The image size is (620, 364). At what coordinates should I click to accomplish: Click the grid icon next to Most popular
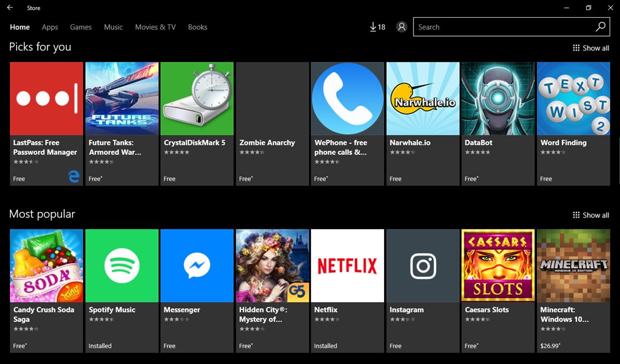(577, 215)
